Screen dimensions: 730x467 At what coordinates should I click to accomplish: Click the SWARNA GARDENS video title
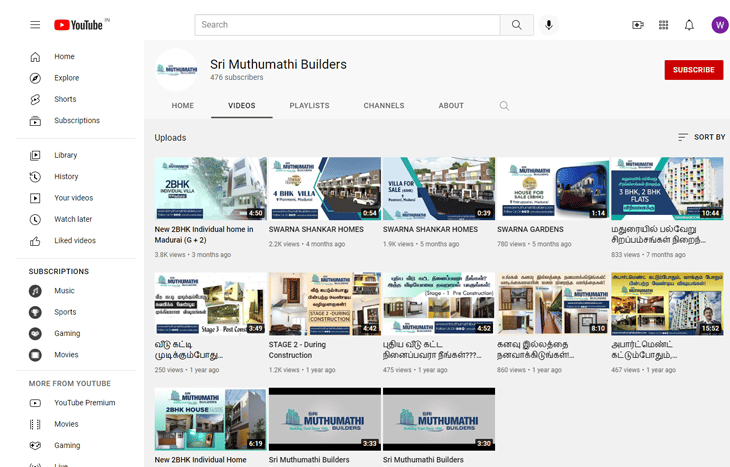tap(530, 230)
